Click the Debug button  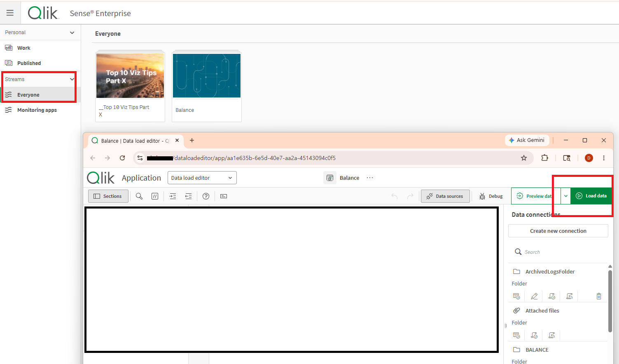point(491,196)
